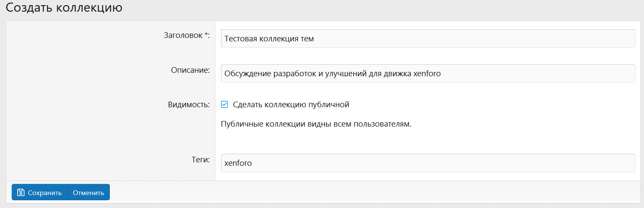Click the Видимость field label

(x=189, y=105)
